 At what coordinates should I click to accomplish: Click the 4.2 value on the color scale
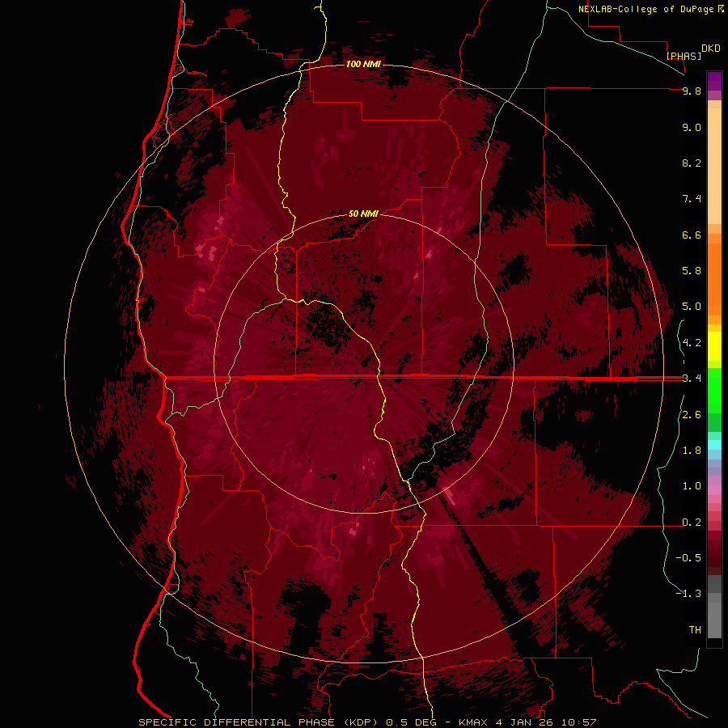click(692, 343)
